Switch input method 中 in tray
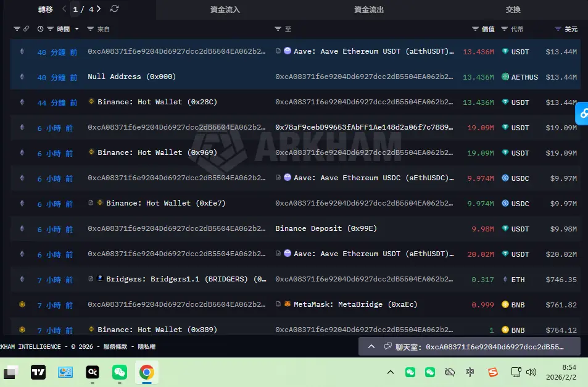588x387 pixels. pos(470,372)
